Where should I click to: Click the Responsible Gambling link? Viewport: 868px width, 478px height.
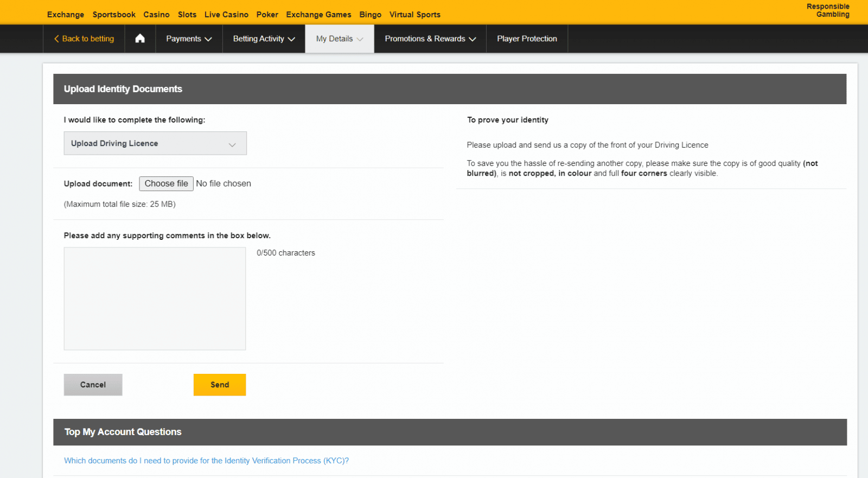coord(828,10)
